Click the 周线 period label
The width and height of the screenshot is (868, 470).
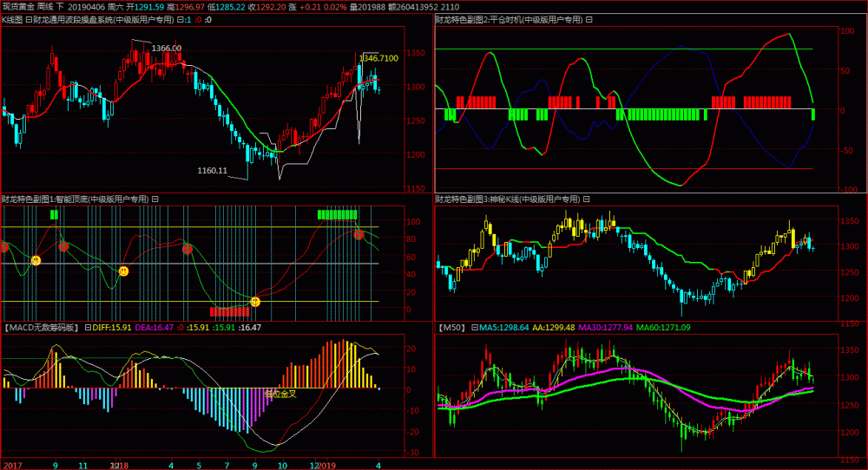tap(45, 7)
